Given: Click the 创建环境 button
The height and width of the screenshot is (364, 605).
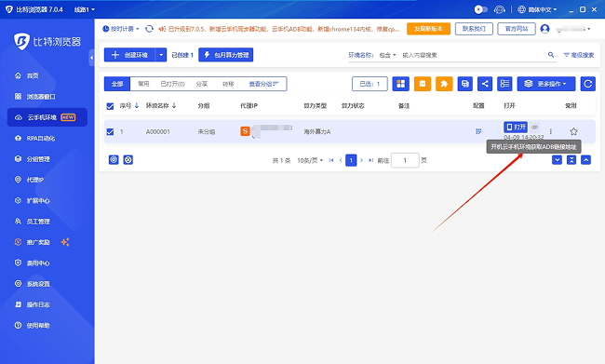Looking at the screenshot, I should [x=129, y=55].
